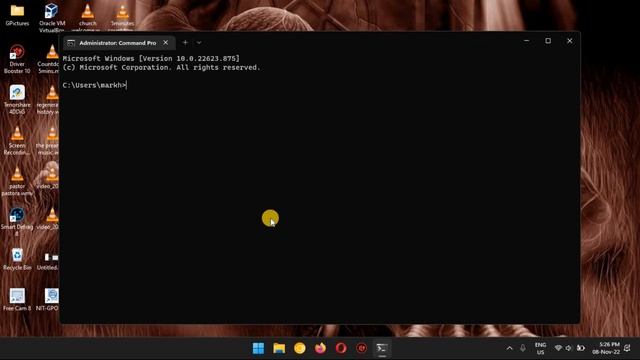Screen dimensions: 640x360
Task: Select the GPictures folder on desktop
Action: [x=17, y=15]
